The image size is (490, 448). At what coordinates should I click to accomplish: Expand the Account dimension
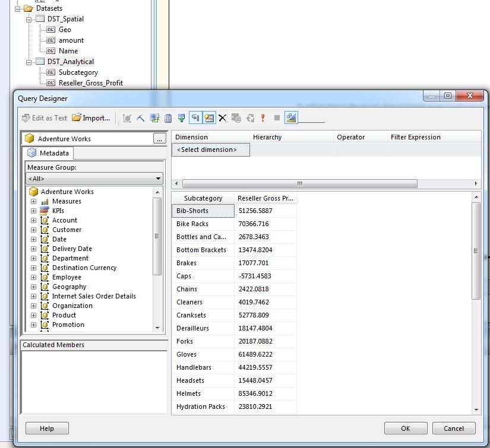(x=33, y=220)
